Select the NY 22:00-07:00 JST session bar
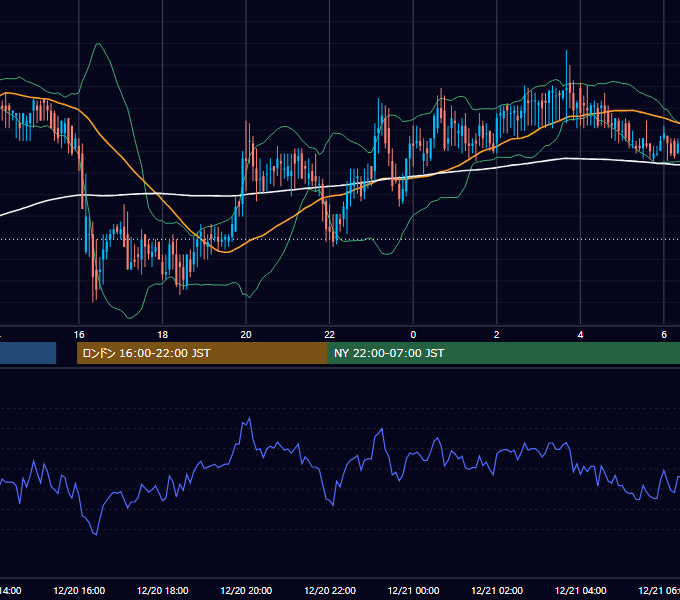 (x=503, y=353)
